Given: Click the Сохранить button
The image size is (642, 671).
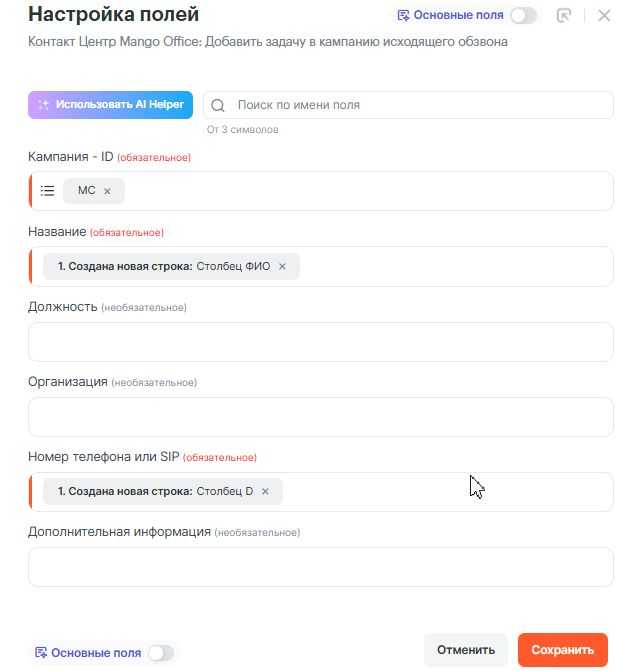Looking at the screenshot, I should point(563,650).
